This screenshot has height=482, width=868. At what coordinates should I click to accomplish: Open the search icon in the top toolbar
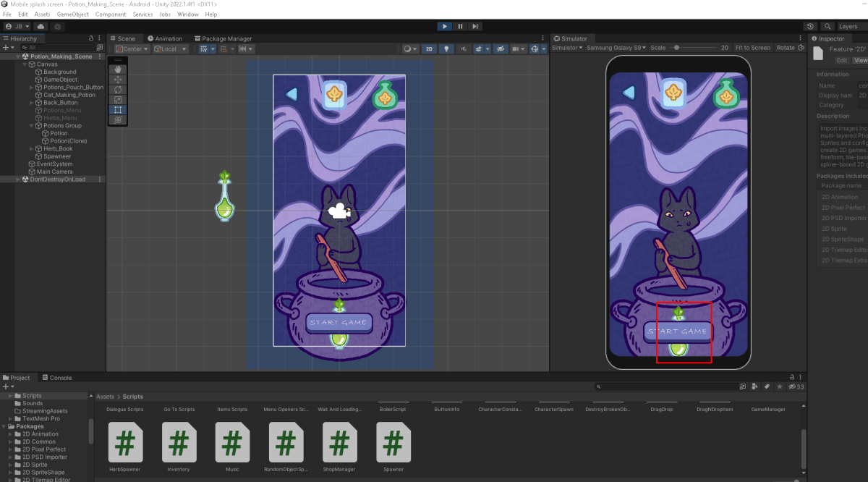[828, 26]
